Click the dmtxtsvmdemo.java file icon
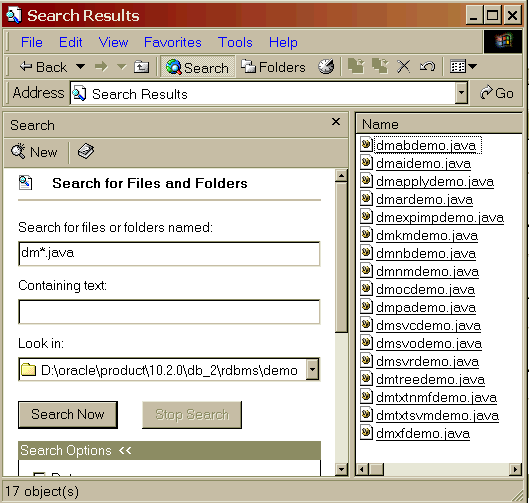 point(366,415)
